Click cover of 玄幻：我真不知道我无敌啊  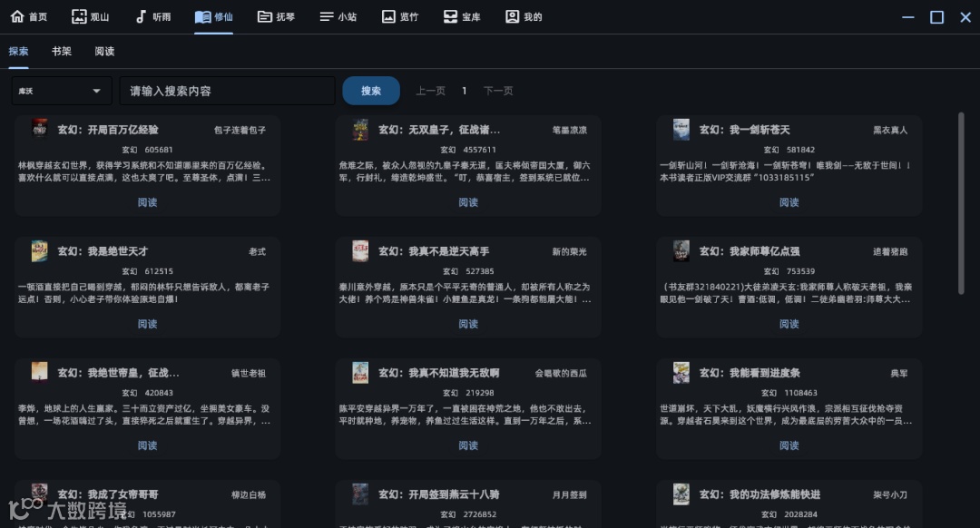coord(360,372)
